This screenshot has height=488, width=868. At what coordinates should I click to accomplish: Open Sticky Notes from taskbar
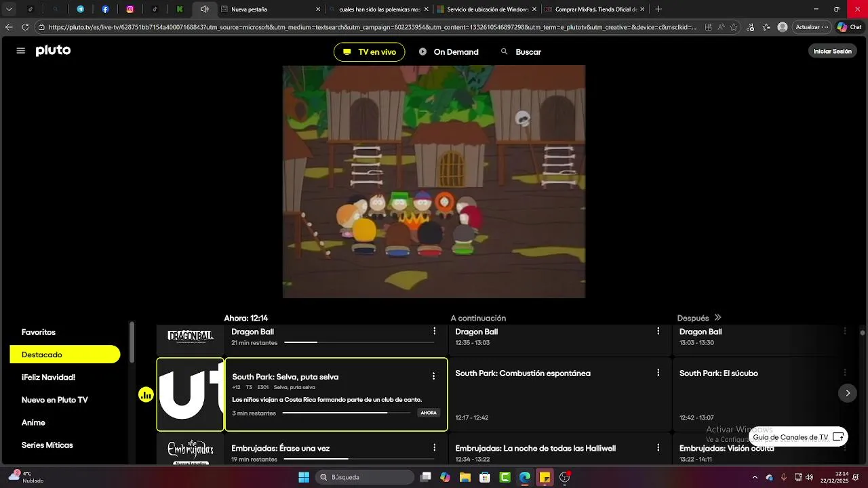(545, 477)
